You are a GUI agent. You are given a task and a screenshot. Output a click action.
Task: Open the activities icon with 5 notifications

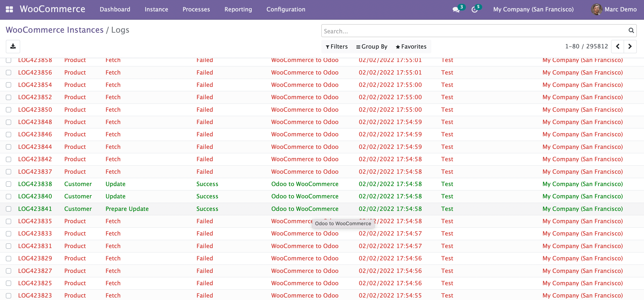[475, 9]
